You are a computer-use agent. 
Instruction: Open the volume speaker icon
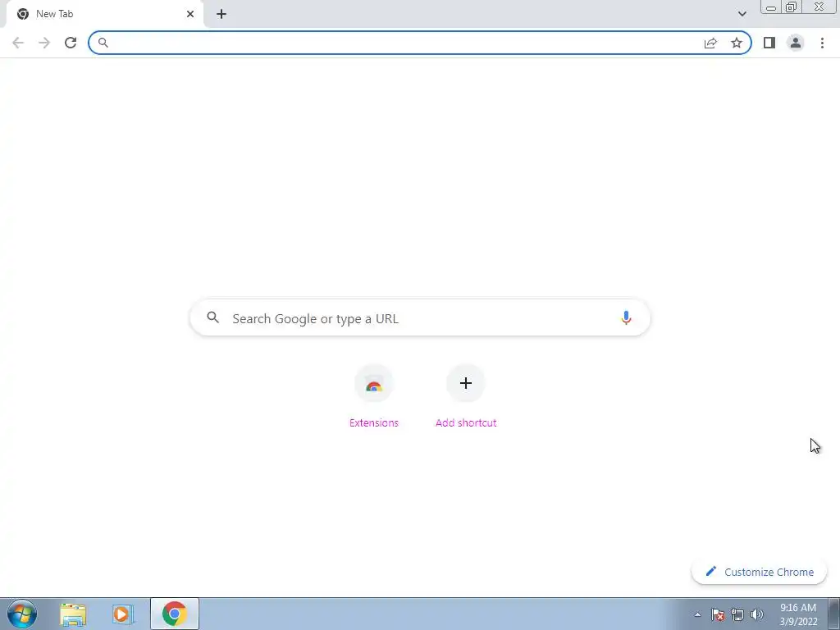[x=757, y=614]
